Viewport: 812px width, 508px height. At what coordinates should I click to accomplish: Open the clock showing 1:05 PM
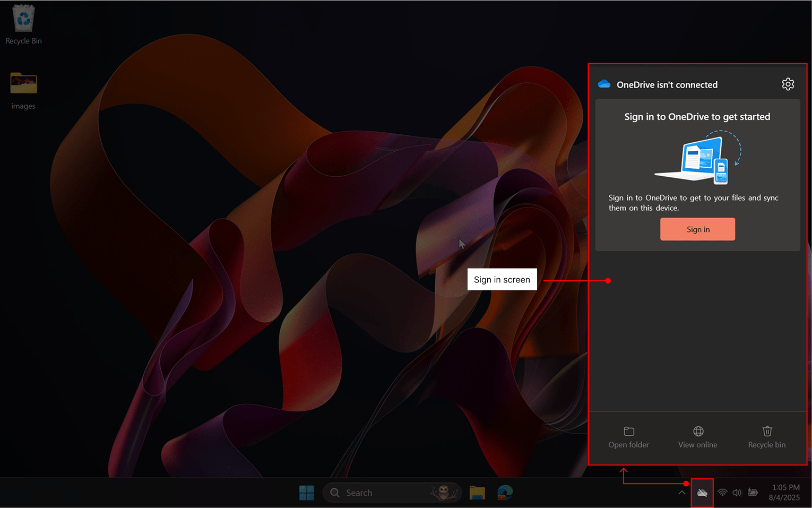point(784,493)
